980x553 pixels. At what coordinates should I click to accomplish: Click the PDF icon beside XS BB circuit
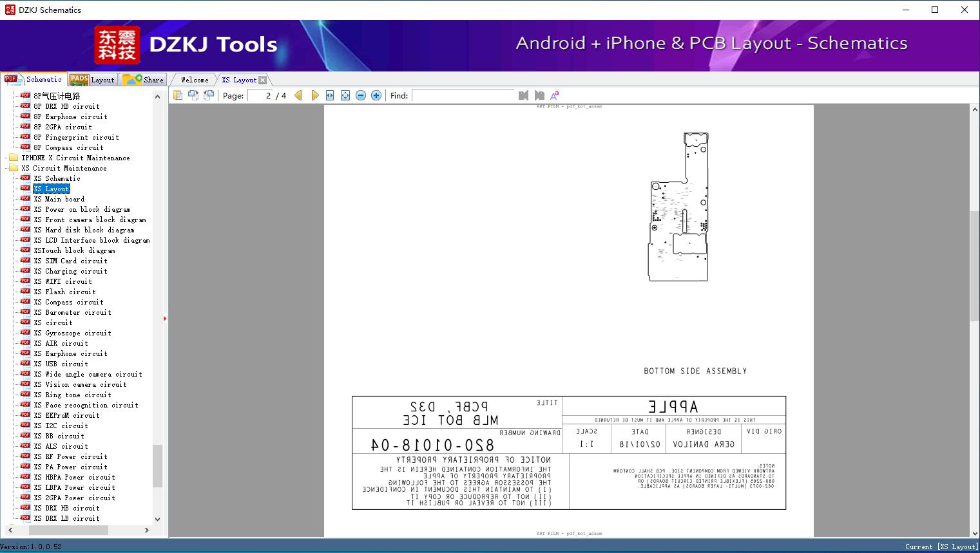pos(25,435)
